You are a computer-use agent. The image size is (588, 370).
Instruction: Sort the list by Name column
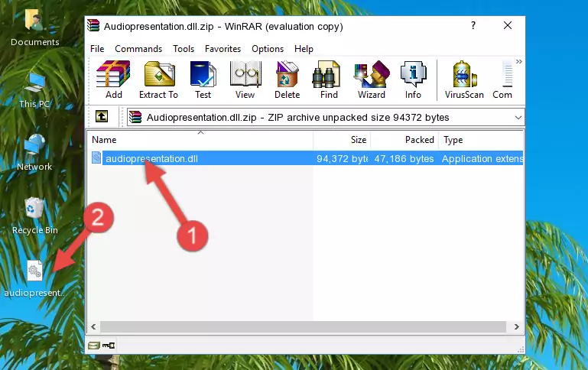(x=200, y=140)
